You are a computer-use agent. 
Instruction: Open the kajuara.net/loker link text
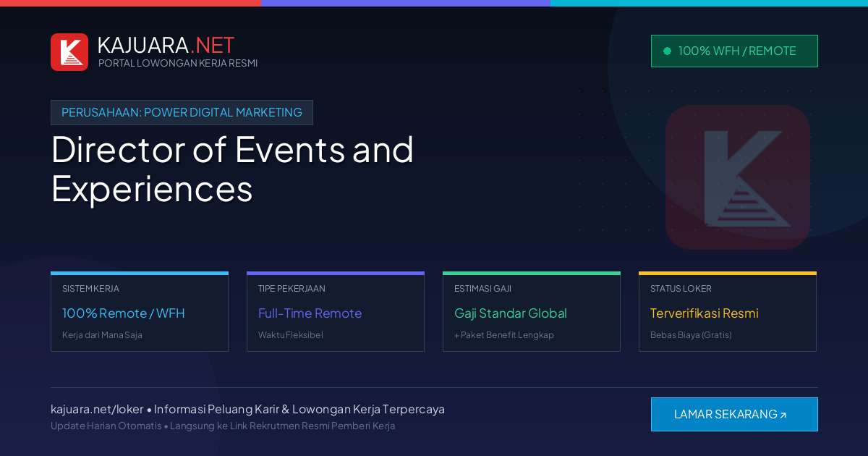click(97, 409)
